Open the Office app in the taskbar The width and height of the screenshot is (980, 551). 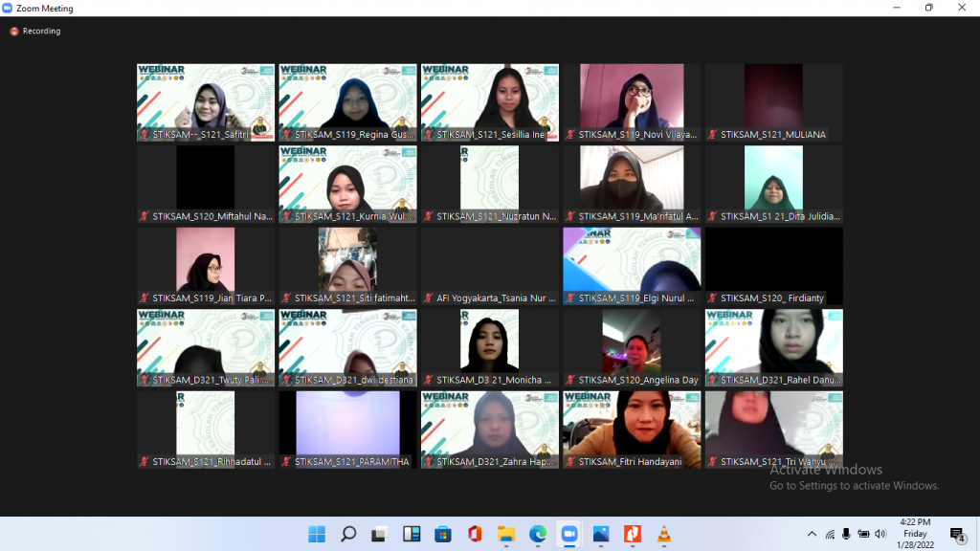click(474, 534)
